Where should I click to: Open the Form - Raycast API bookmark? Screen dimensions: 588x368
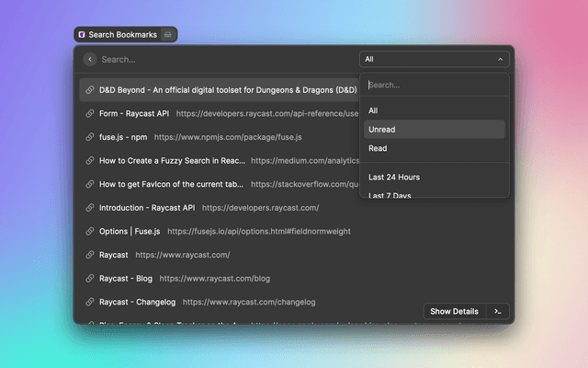(x=134, y=114)
